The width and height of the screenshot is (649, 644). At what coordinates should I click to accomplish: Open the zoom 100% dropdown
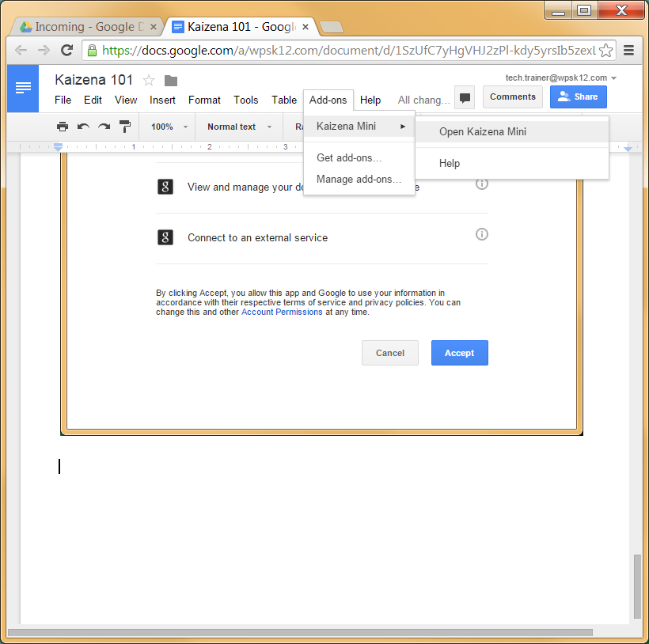169,127
